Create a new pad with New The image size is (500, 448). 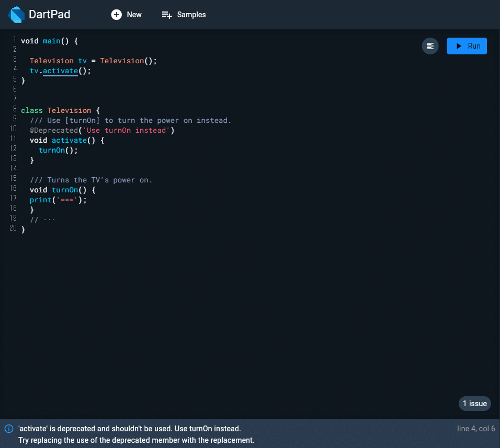pyautogui.click(x=126, y=15)
